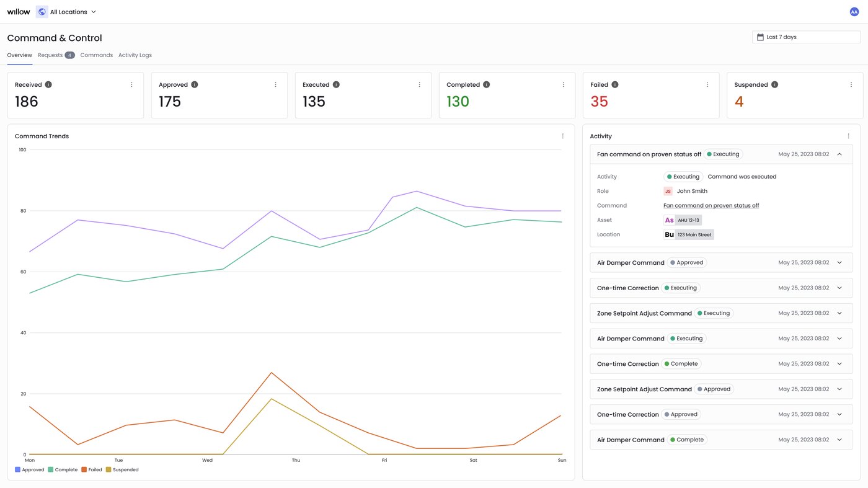Screen dimensions: 868x488
Task: Open Failed card options menu
Action: pos(707,84)
